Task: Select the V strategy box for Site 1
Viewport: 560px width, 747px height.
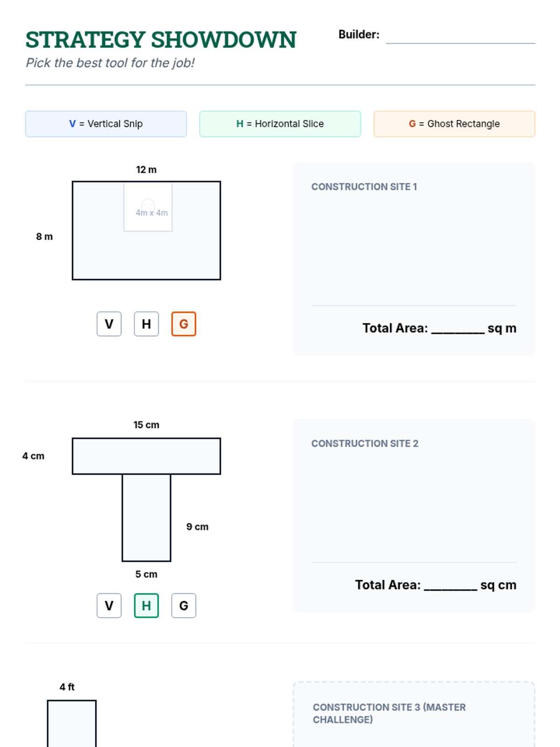Action: click(109, 324)
